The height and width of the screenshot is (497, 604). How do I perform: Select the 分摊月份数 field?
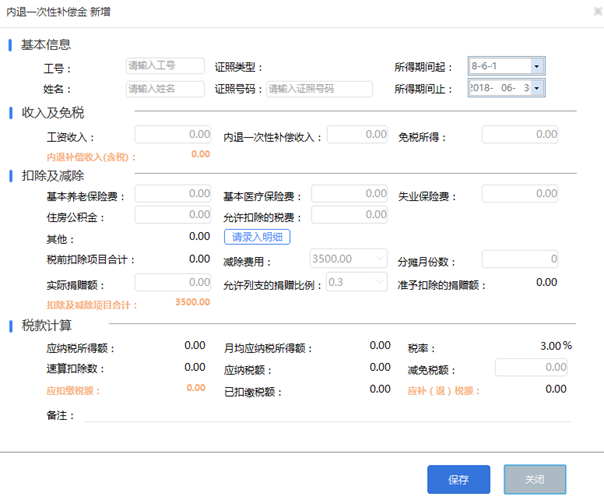[518, 260]
